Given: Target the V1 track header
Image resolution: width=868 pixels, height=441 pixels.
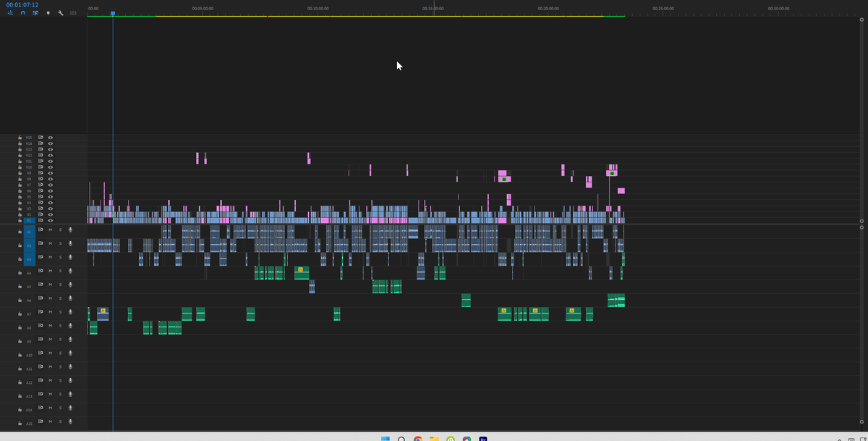Looking at the screenshot, I should [29, 220].
